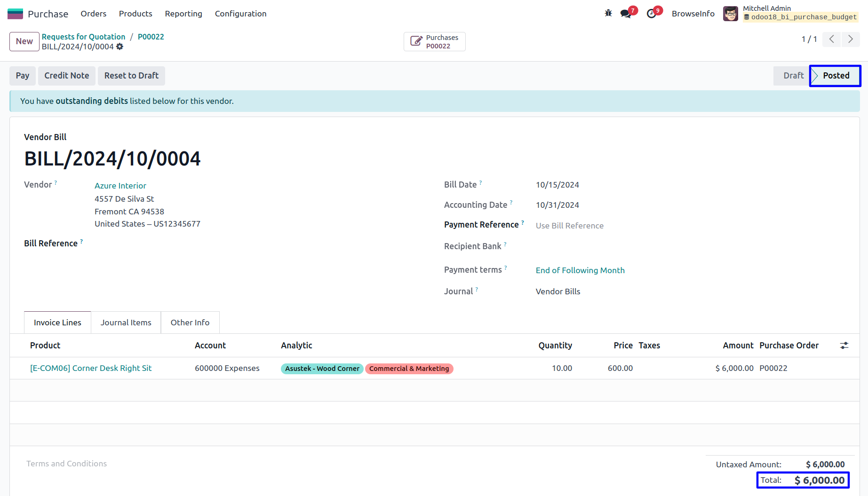Open the chat messages icon
Image resolution: width=868 pixels, height=496 pixels.
pyautogui.click(x=626, y=14)
